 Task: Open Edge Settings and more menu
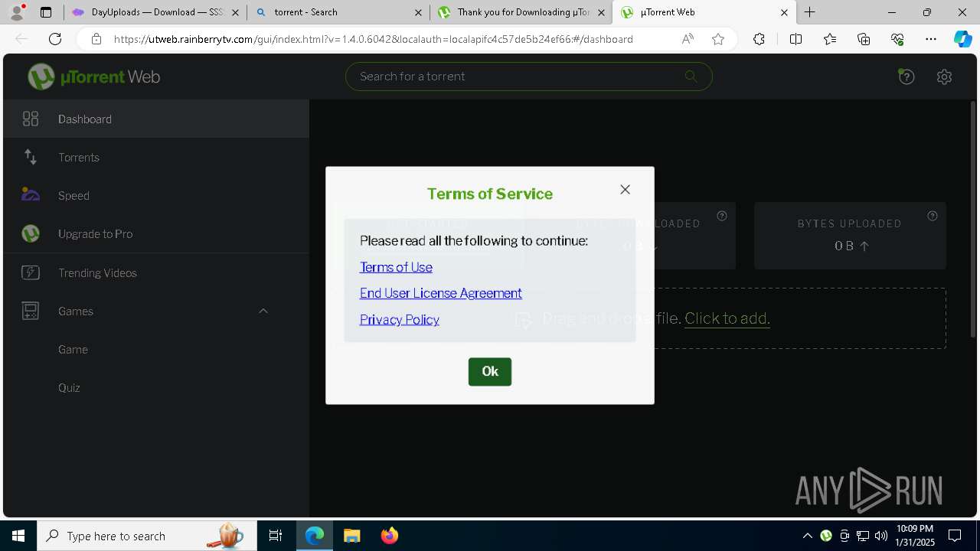click(x=930, y=39)
